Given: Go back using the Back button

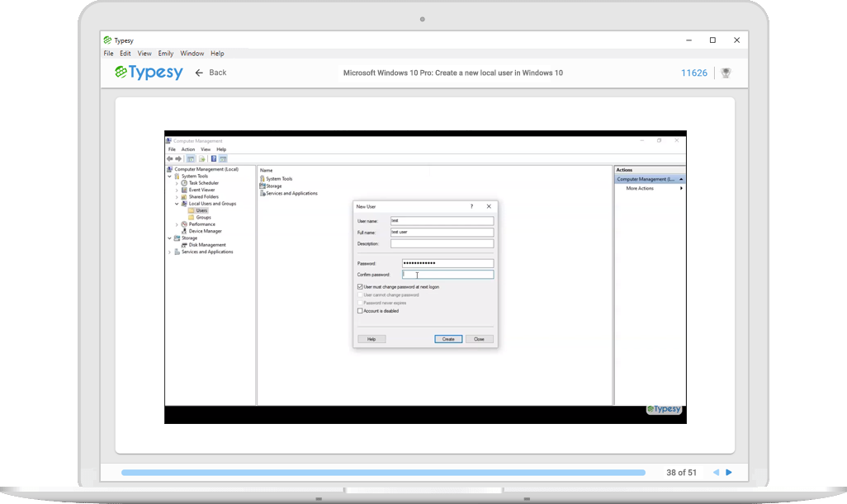Looking at the screenshot, I should tap(211, 73).
